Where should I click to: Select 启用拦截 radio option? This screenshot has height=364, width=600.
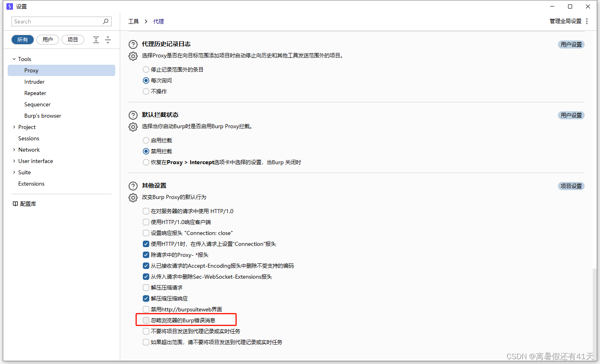[x=146, y=140]
